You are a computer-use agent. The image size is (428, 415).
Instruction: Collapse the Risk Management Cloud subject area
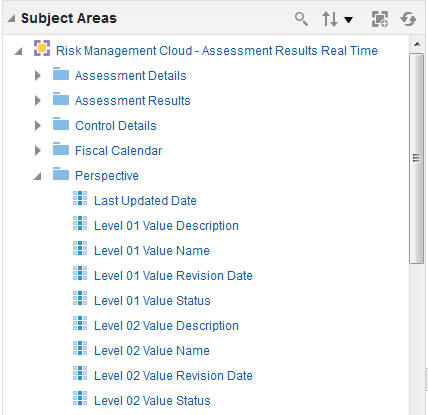(19, 51)
